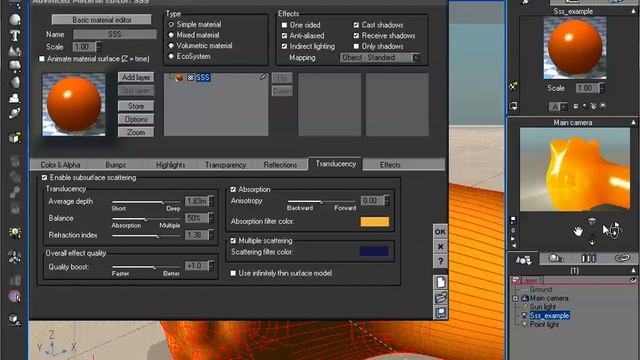
Task: Click the load material icon below eyedropper
Action: coord(513,106)
